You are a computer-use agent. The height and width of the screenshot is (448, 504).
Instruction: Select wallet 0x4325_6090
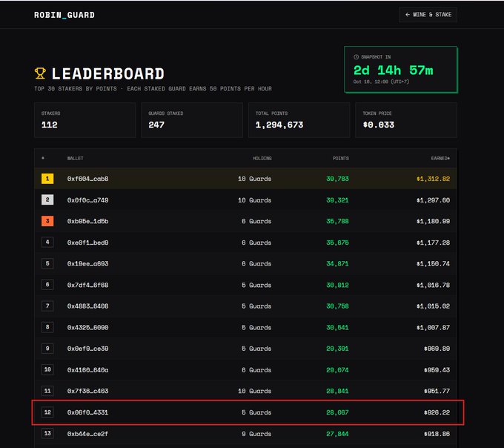[x=87, y=327]
